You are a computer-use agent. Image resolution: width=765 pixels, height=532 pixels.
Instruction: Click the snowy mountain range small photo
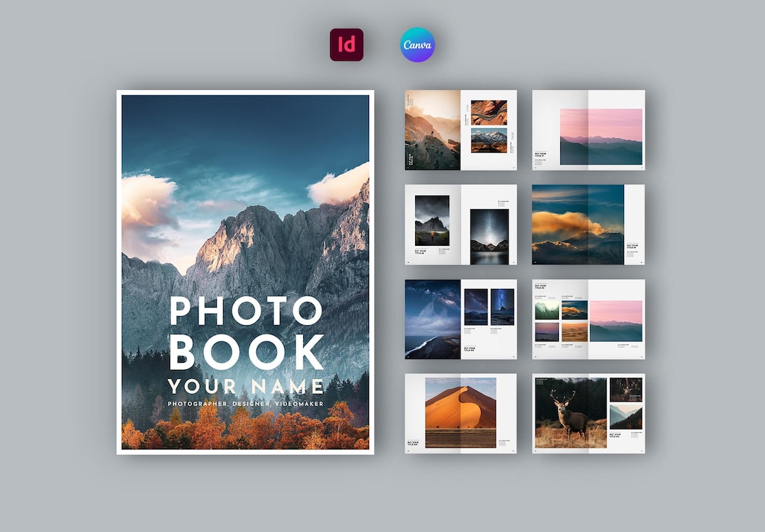point(489,140)
